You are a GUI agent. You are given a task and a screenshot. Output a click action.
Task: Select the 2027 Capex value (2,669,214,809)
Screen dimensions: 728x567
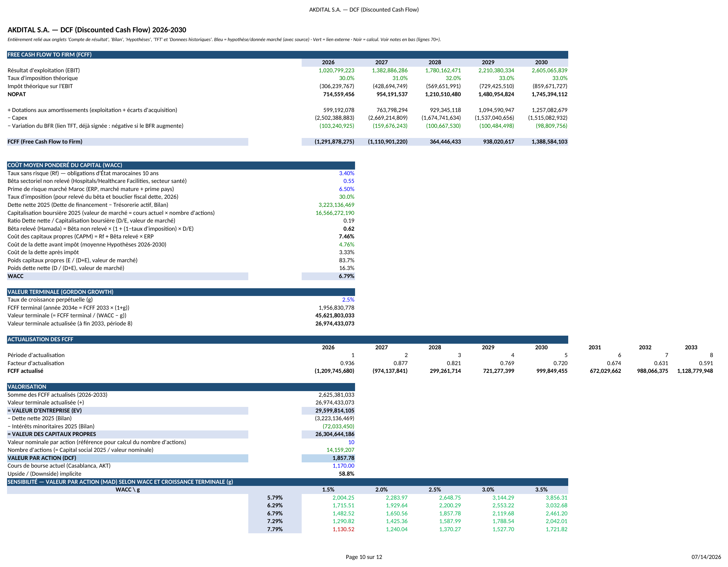point(388,118)
